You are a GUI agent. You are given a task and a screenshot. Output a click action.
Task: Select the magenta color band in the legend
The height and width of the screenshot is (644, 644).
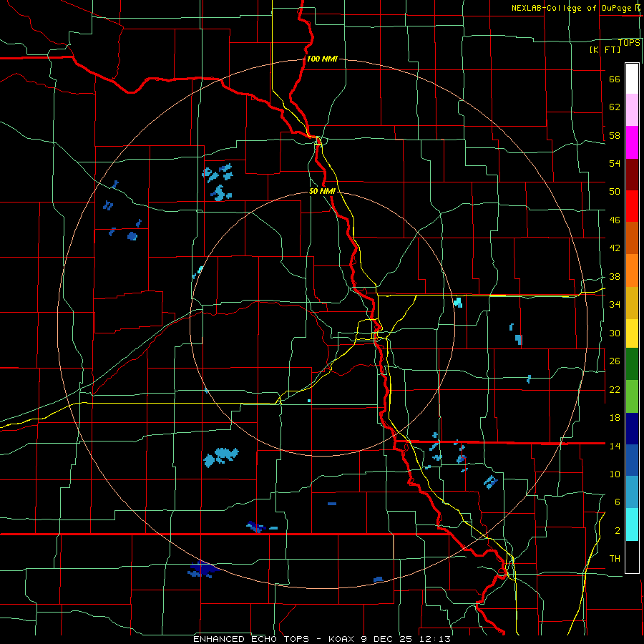[x=632, y=142]
